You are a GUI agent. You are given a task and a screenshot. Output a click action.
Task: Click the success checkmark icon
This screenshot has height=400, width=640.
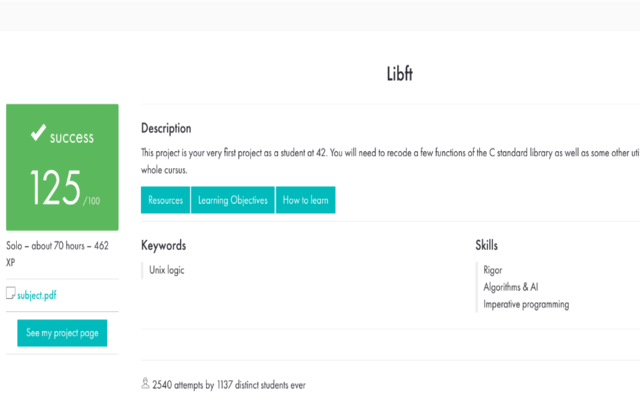point(38,133)
